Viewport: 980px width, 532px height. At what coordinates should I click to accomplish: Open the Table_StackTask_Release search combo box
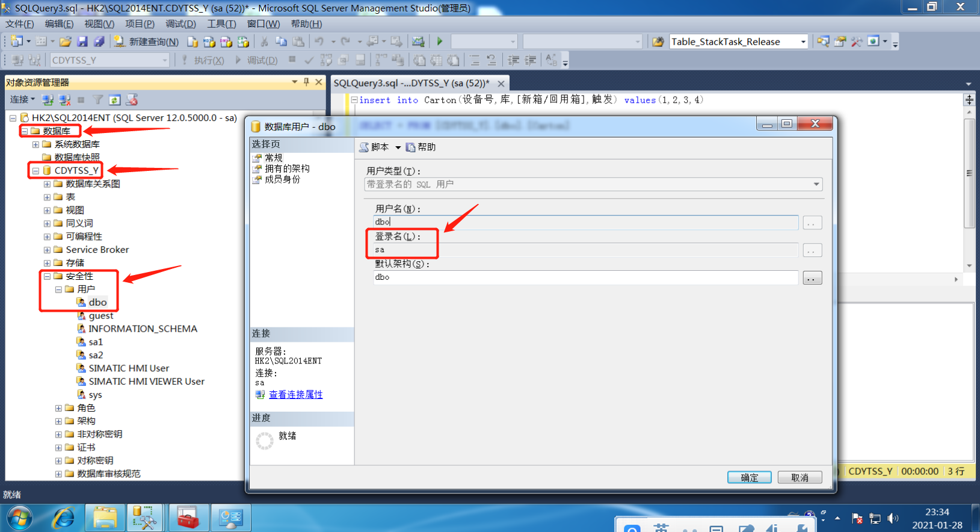coord(739,42)
